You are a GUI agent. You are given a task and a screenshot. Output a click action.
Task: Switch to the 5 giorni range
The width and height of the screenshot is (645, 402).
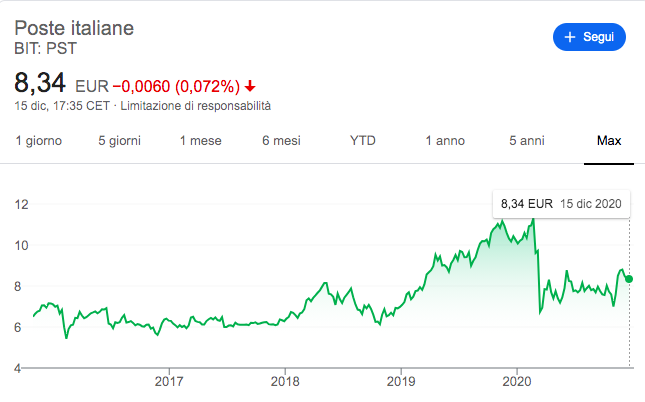coord(121,141)
